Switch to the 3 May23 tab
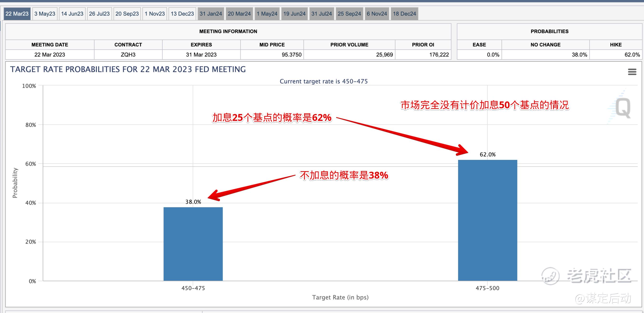The height and width of the screenshot is (313, 644). (45, 14)
